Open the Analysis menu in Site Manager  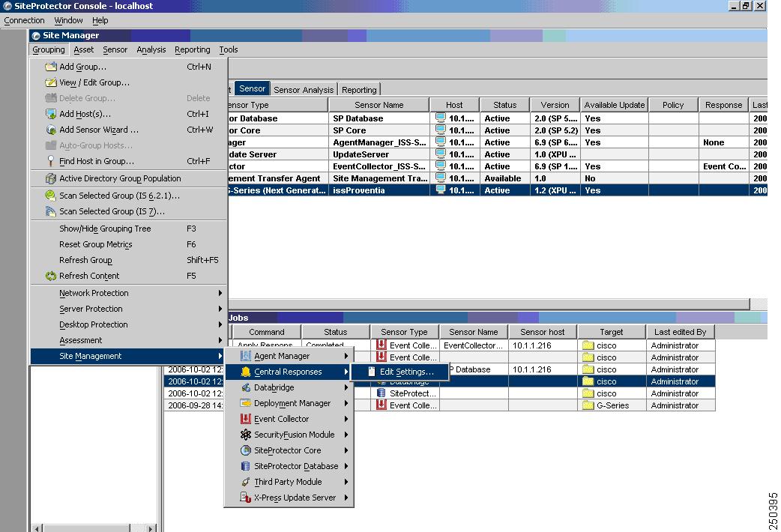coord(151,49)
